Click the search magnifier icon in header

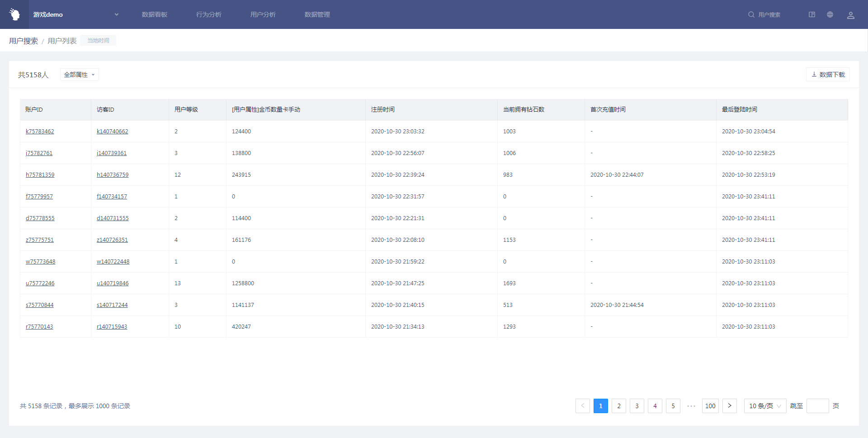point(751,14)
